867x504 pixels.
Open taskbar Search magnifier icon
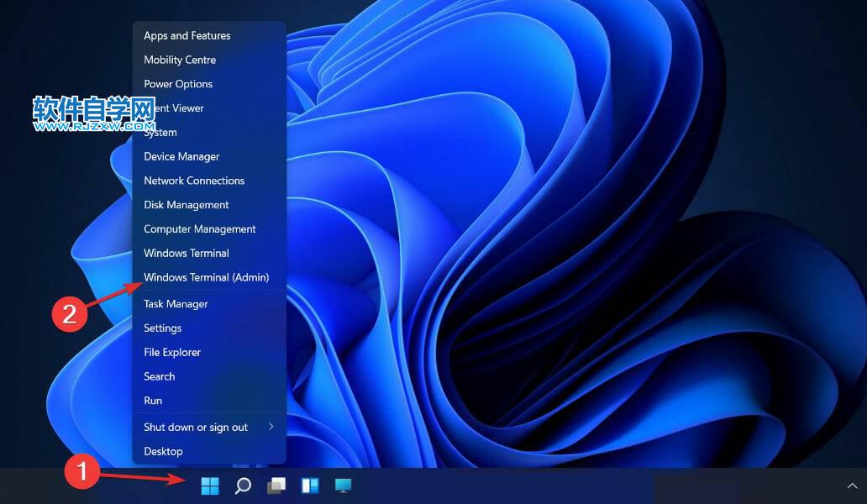point(244,486)
